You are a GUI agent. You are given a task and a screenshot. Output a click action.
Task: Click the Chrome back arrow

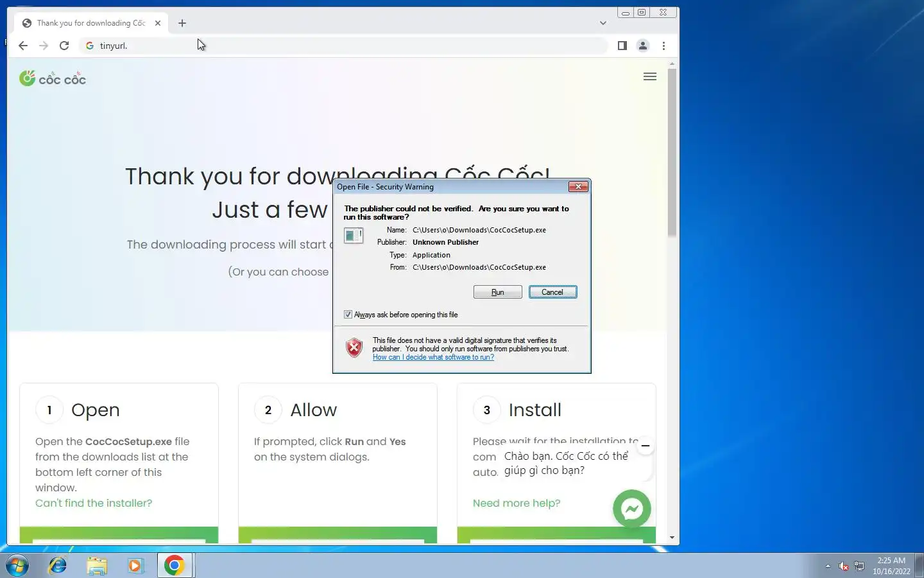[x=23, y=46]
